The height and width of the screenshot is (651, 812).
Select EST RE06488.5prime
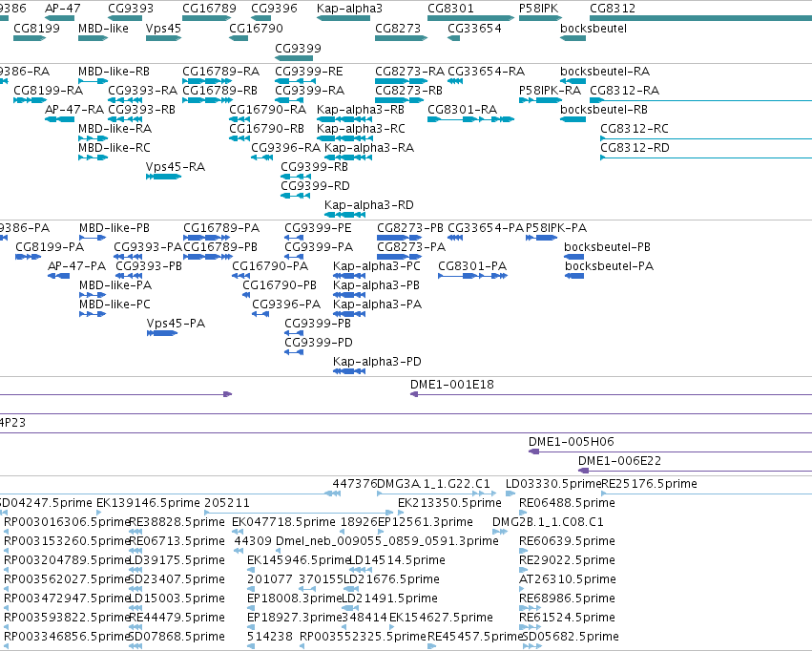click(x=567, y=503)
